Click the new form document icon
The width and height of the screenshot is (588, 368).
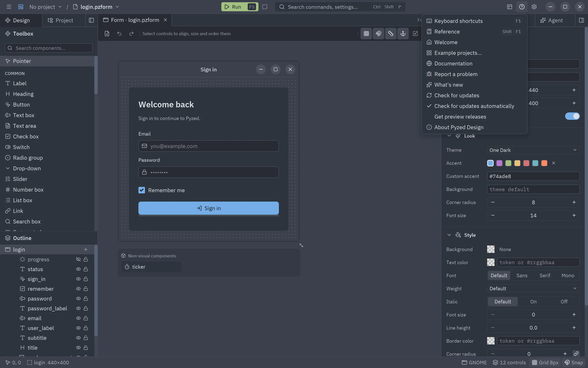pyautogui.click(x=107, y=34)
